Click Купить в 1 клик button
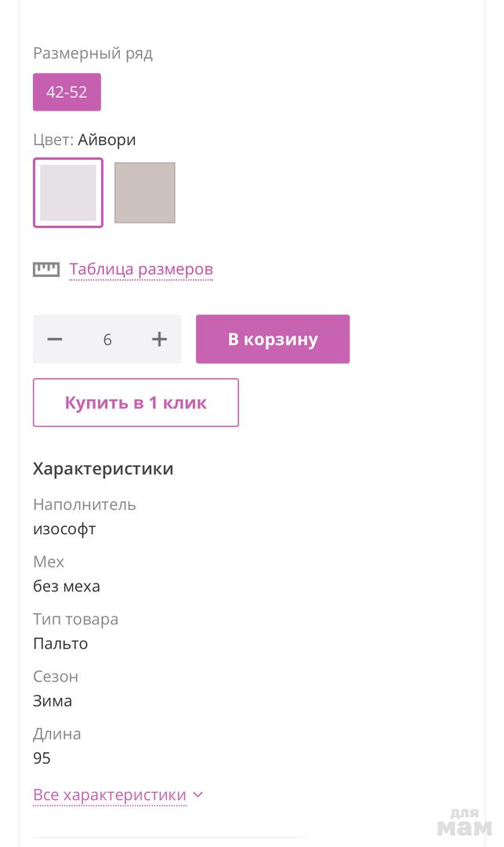The width and height of the screenshot is (504, 847). (x=136, y=403)
